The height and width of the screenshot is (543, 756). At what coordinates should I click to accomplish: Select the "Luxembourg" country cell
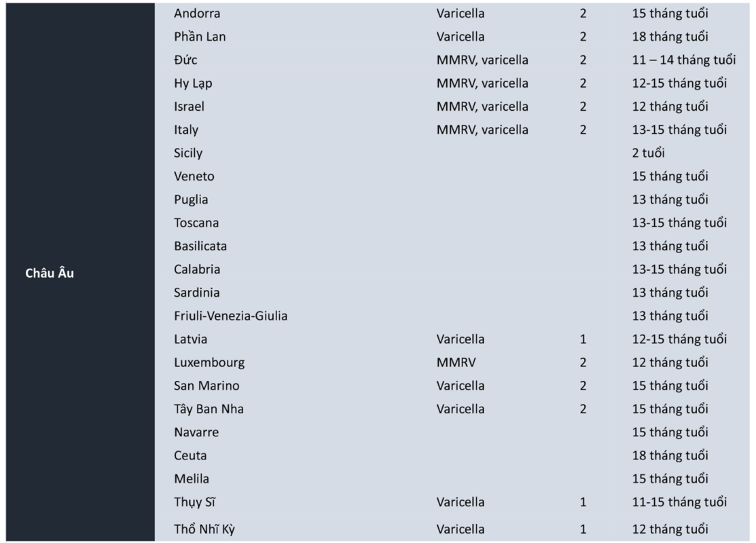209,362
